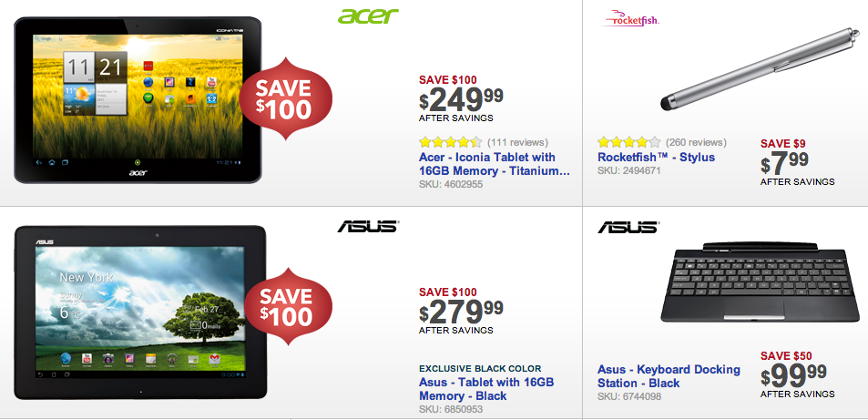View the 260 reviews for Rocketfish stylus

pyautogui.click(x=696, y=142)
